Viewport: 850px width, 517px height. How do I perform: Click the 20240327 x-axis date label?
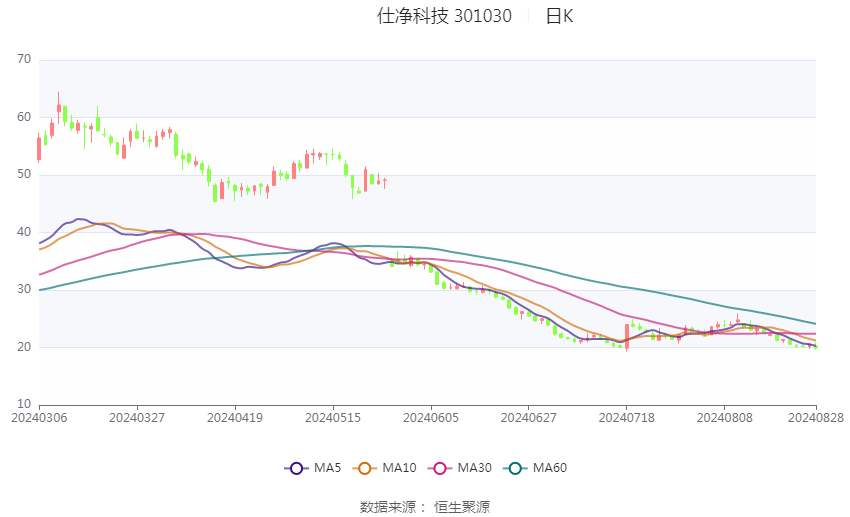tap(137, 418)
